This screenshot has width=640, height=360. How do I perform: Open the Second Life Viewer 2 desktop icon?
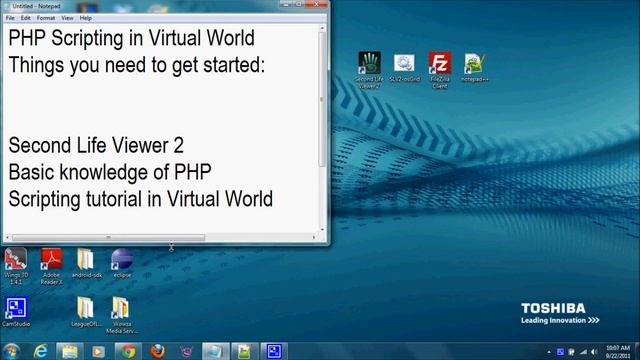pyautogui.click(x=369, y=70)
